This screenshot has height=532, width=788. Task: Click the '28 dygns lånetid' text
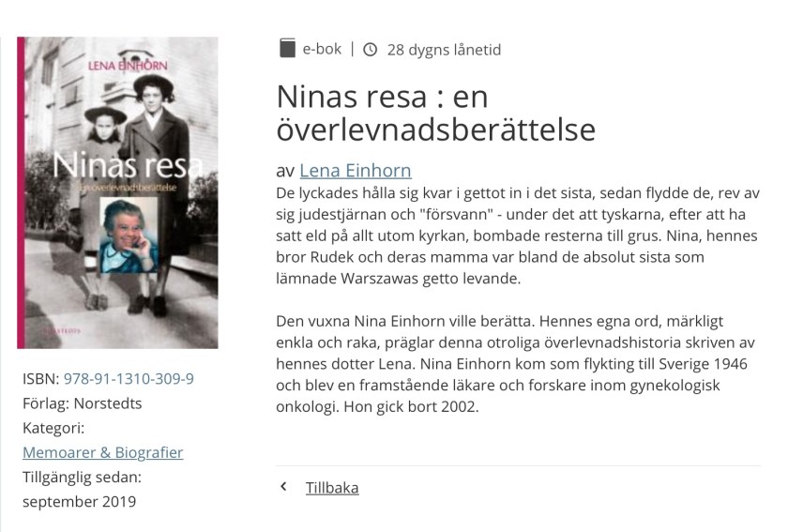[444, 50]
